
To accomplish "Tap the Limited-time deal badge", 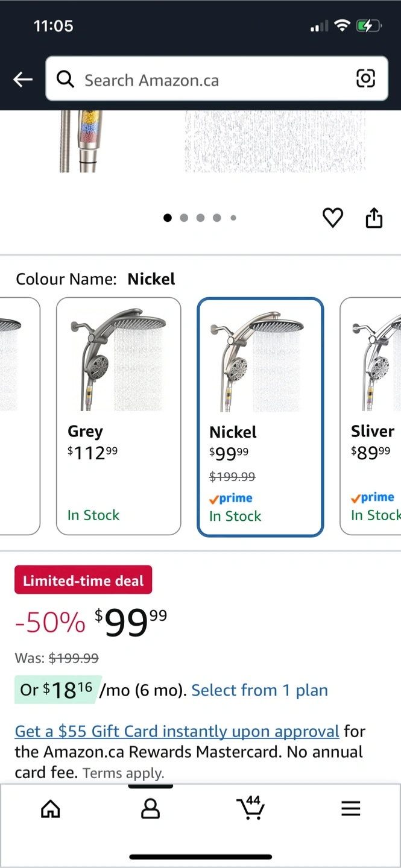I will pyautogui.click(x=83, y=580).
